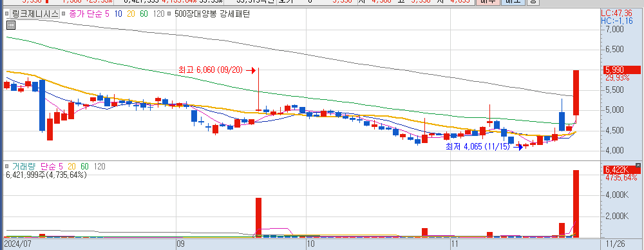Click the 5,000 price axis label

[x=614, y=110]
